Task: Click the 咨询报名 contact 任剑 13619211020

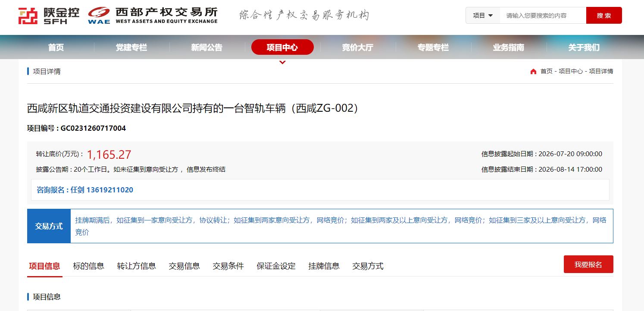Action: point(85,190)
